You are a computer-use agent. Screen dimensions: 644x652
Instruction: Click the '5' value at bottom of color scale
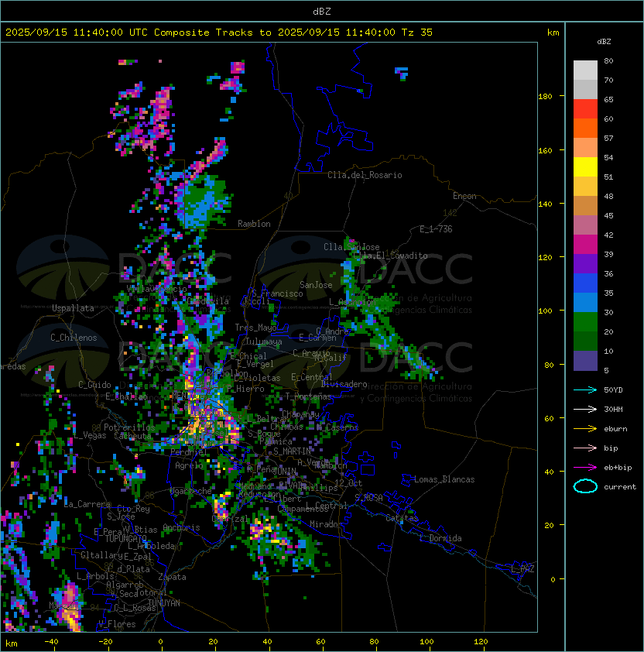click(607, 370)
